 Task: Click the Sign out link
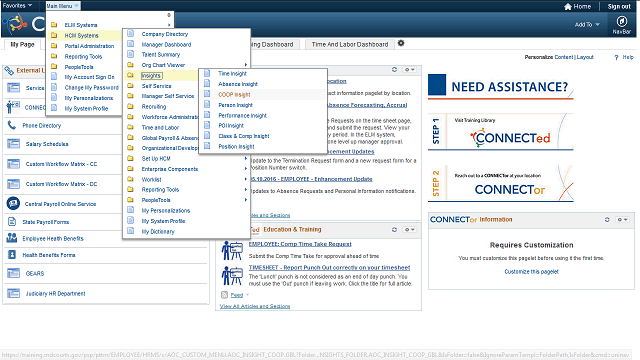(x=619, y=7)
